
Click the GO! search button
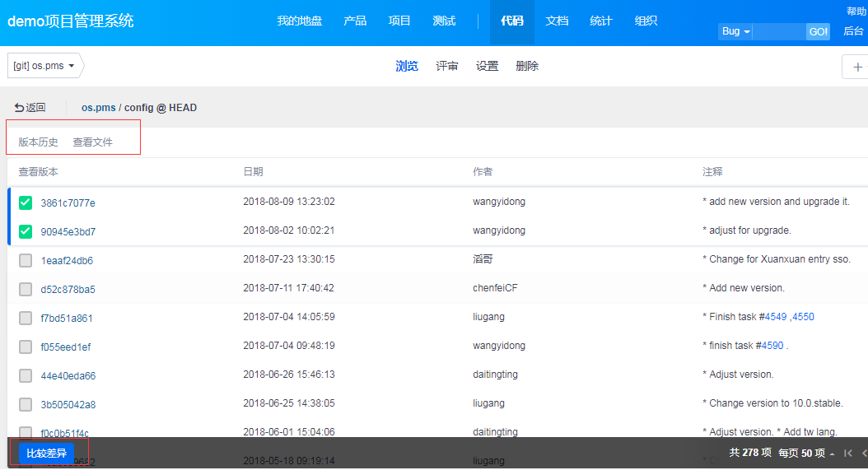819,31
